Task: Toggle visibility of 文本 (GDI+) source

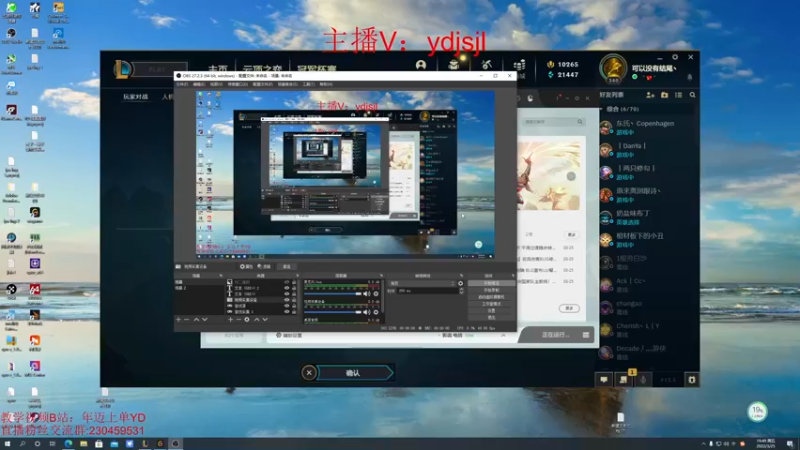Action: 287,294
